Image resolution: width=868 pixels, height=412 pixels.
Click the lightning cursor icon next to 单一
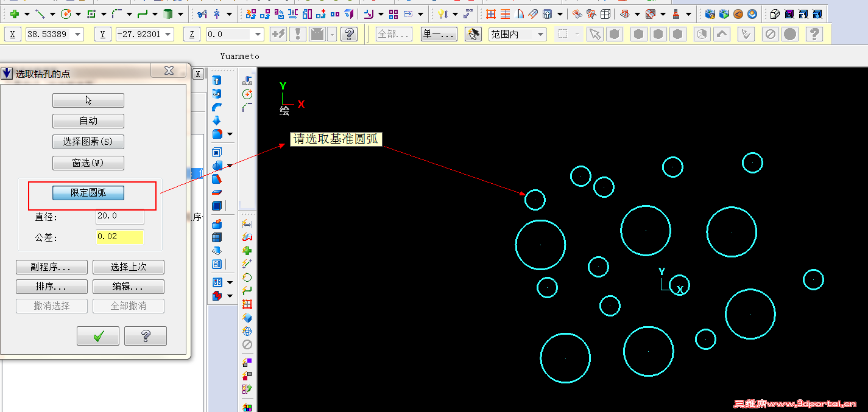pos(473,35)
